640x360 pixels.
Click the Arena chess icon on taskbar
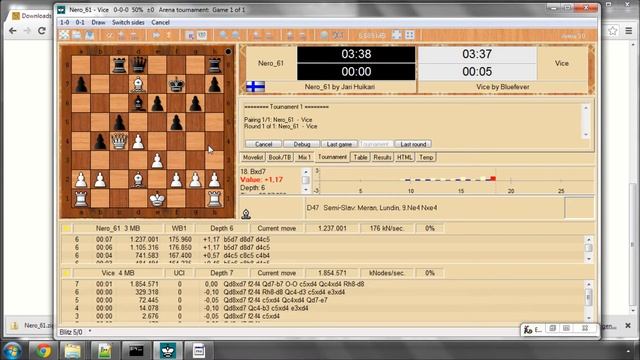click(x=167, y=351)
